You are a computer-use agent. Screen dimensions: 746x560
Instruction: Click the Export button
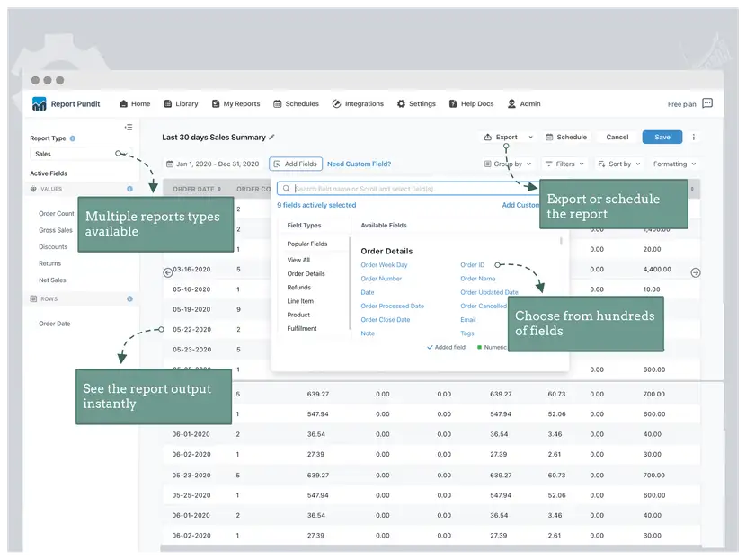click(x=501, y=137)
